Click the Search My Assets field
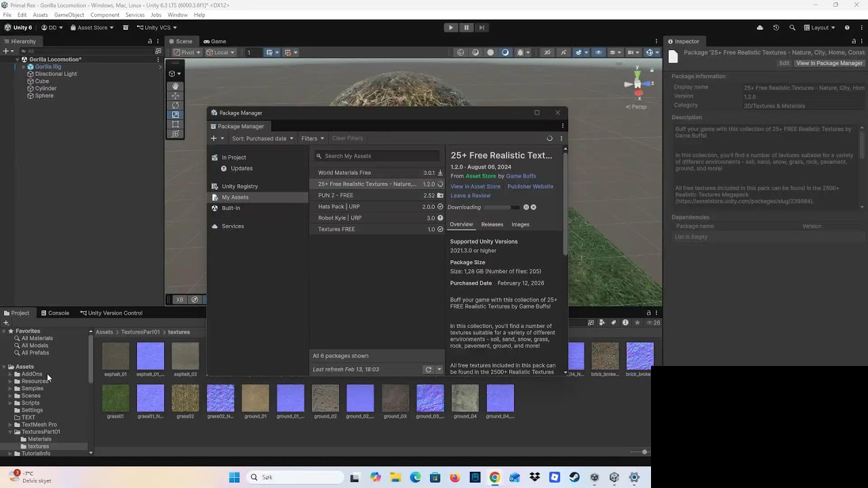 pos(377,156)
